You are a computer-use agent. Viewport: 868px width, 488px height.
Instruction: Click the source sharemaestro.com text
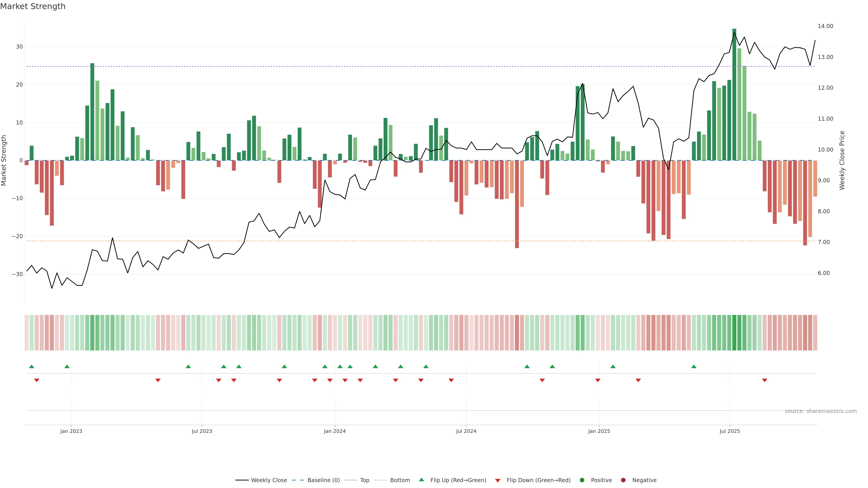click(821, 411)
